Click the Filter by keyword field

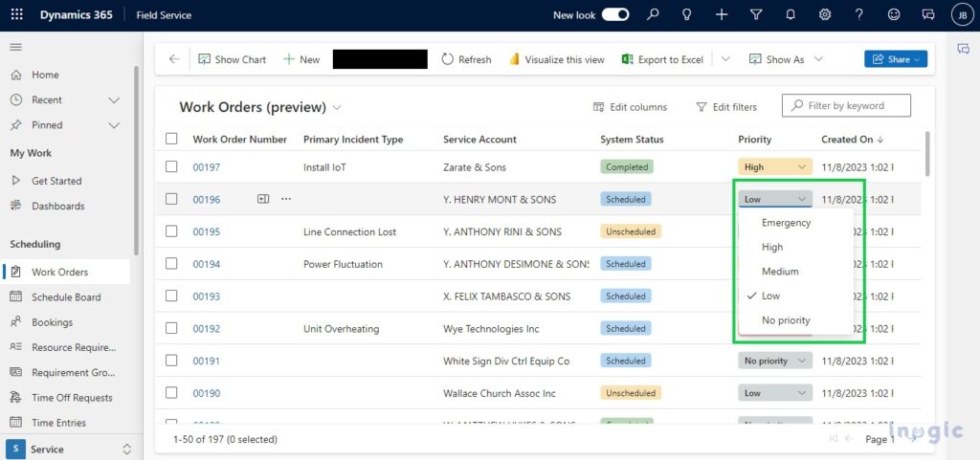pos(846,105)
